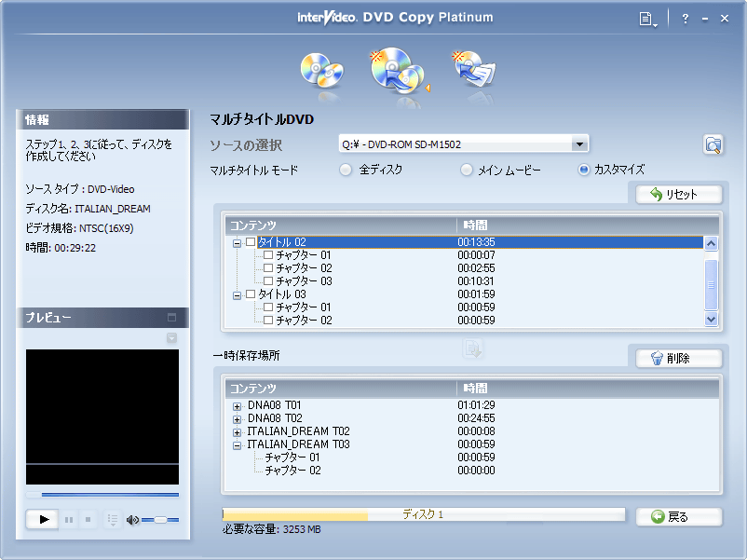Check the タイトル 03 checkbox
747x560 pixels.
point(251,294)
